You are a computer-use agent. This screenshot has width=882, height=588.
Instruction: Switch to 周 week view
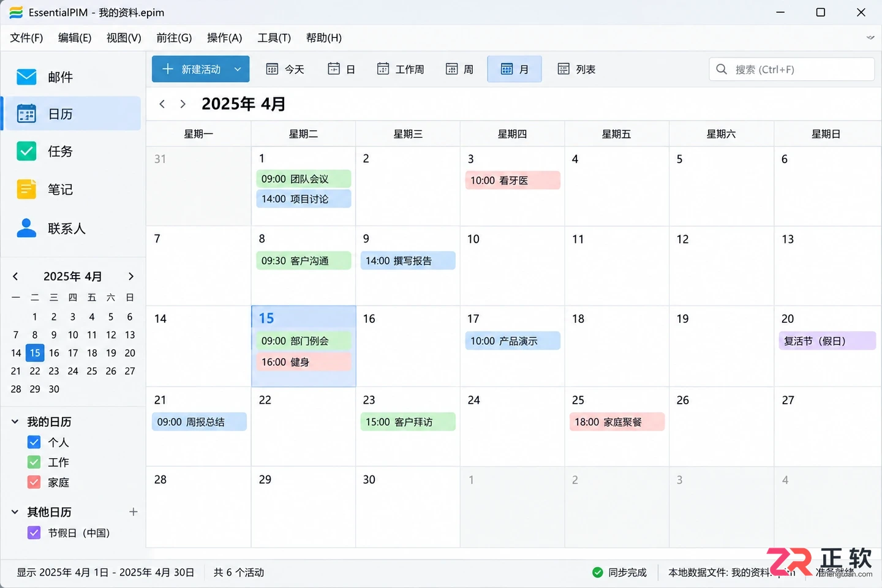[459, 69]
